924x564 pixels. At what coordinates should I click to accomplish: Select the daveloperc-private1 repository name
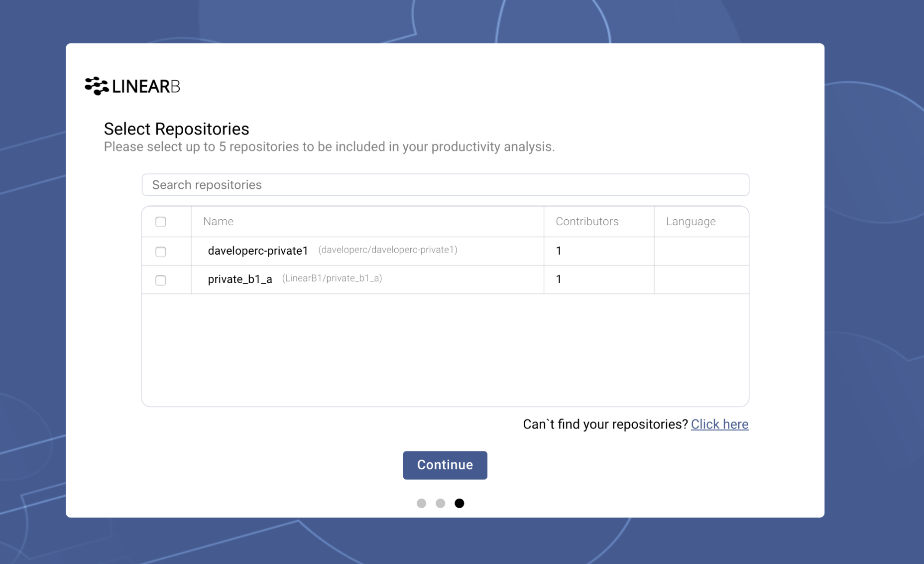(258, 251)
